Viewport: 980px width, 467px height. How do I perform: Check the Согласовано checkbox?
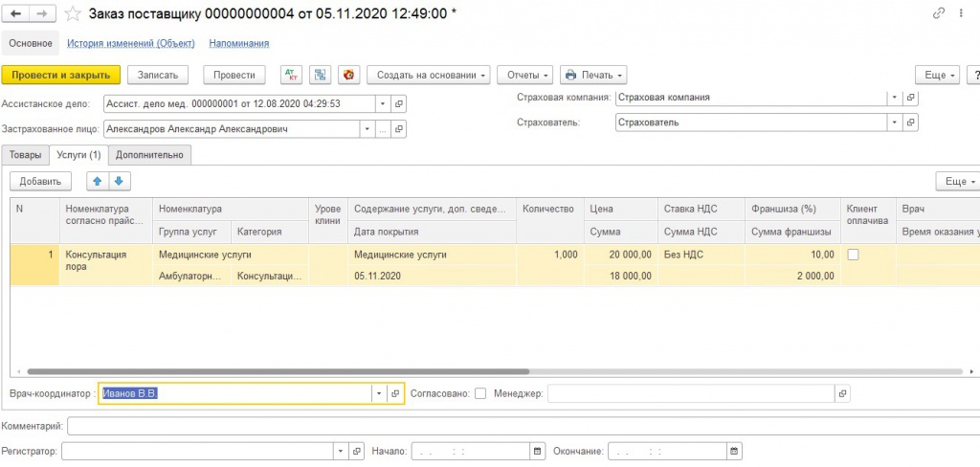480,394
